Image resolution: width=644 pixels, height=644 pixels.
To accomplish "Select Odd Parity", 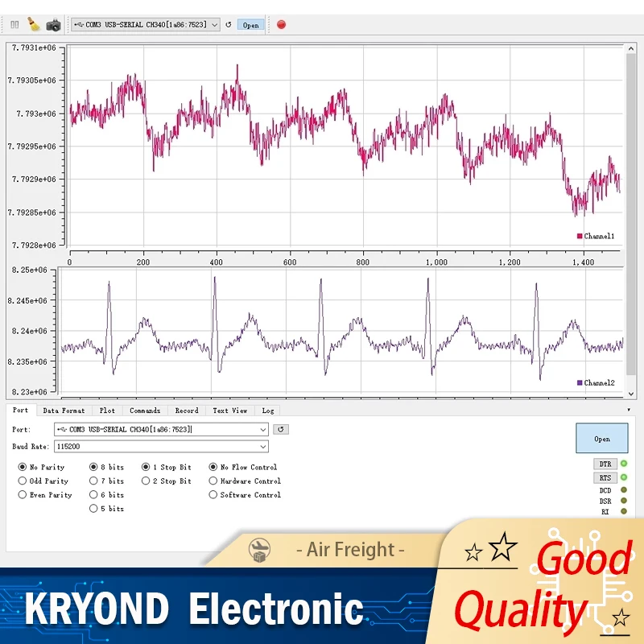I will tap(43, 481).
